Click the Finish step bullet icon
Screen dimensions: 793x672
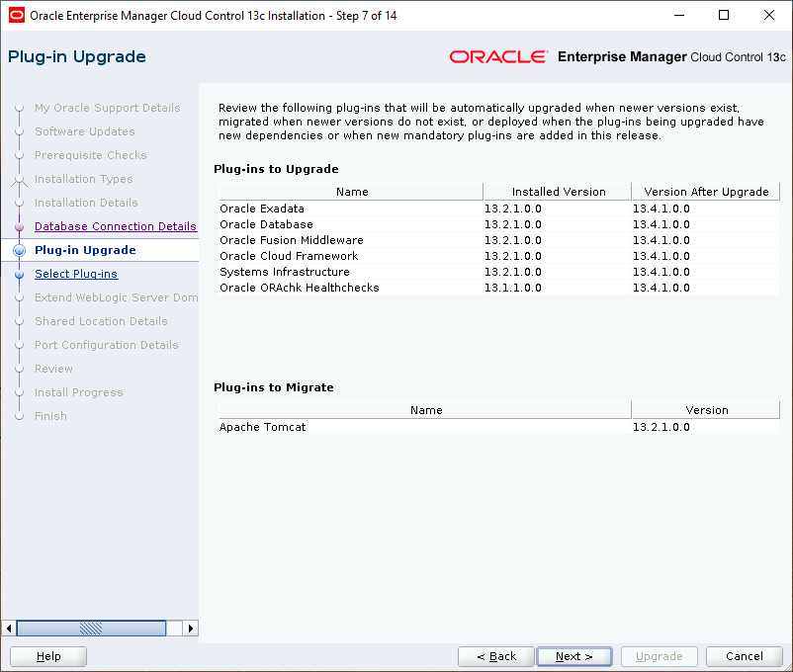click(x=19, y=416)
